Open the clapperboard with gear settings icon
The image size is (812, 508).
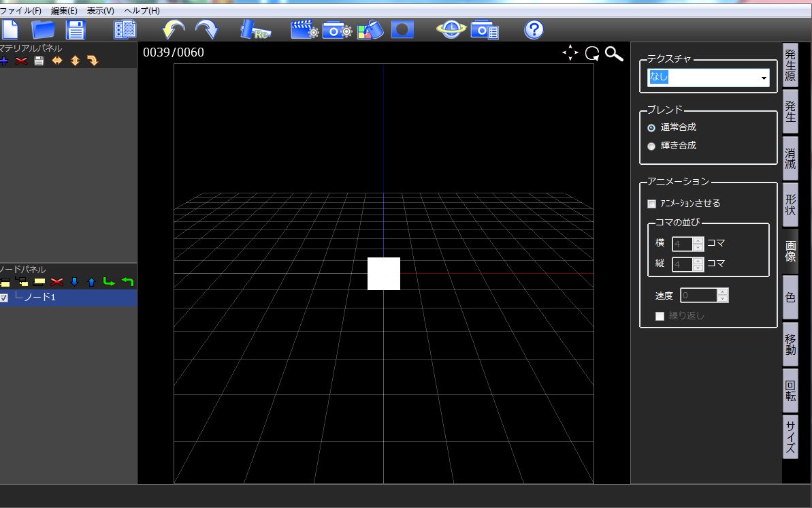(304, 29)
